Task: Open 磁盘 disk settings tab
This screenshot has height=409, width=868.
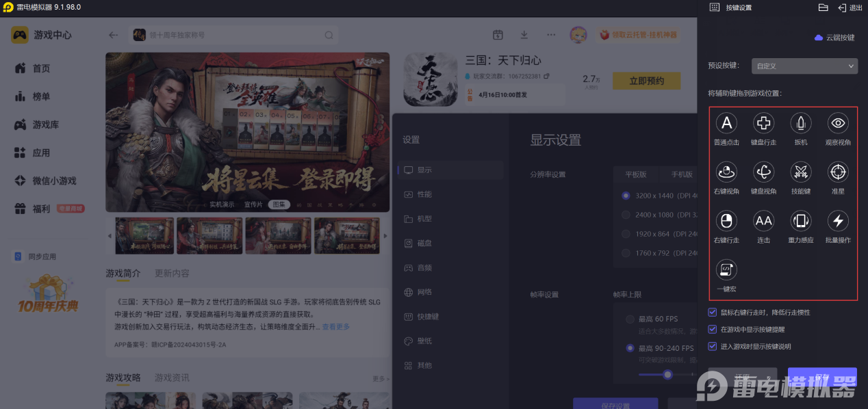Action: pos(450,243)
